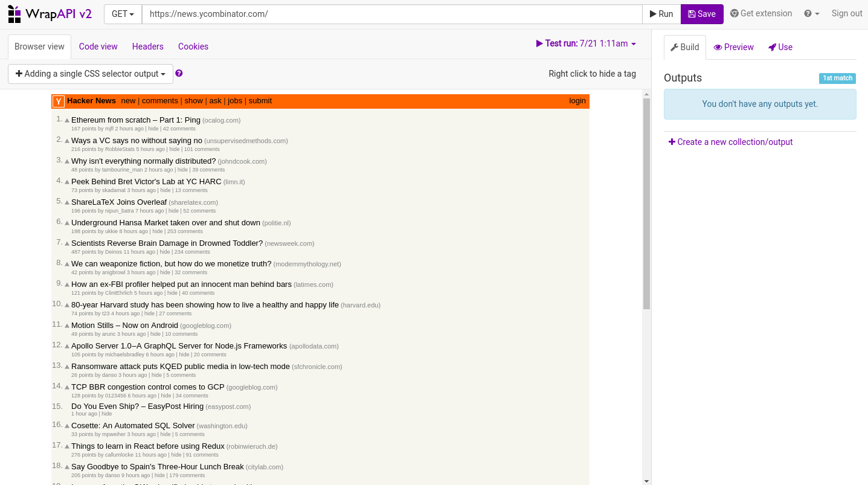
Task: Switch to the Code view tab
Action: point(98,47)
